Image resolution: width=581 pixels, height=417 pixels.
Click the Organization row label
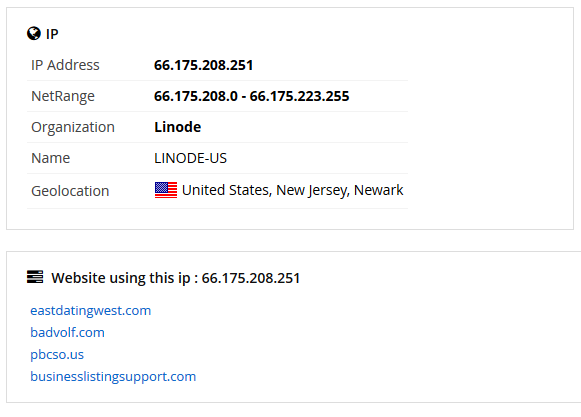[73, 128]
